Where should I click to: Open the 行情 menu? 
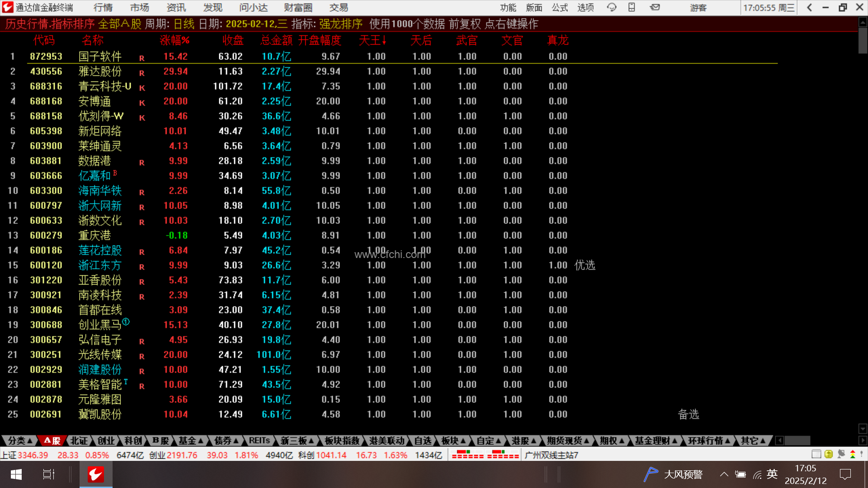tap(103, 8)
